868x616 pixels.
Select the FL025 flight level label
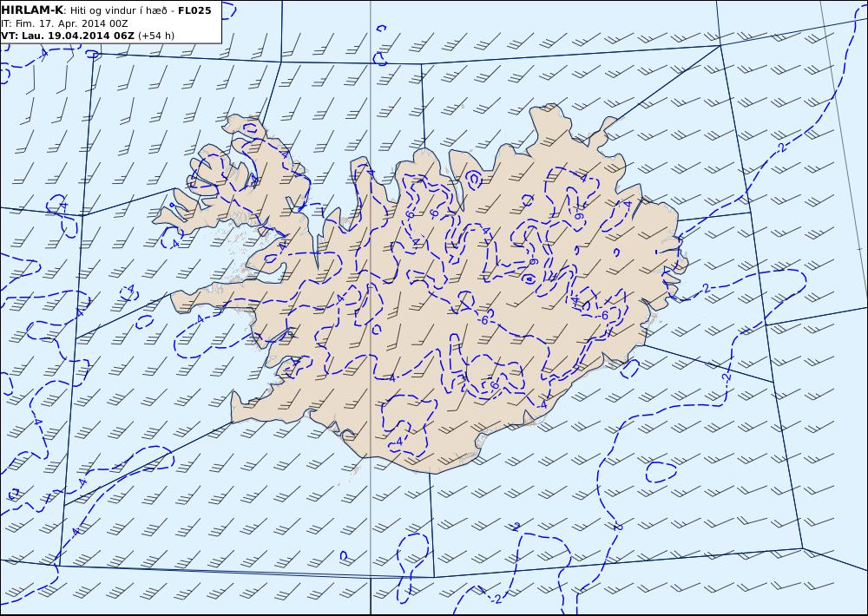[194, 10]
